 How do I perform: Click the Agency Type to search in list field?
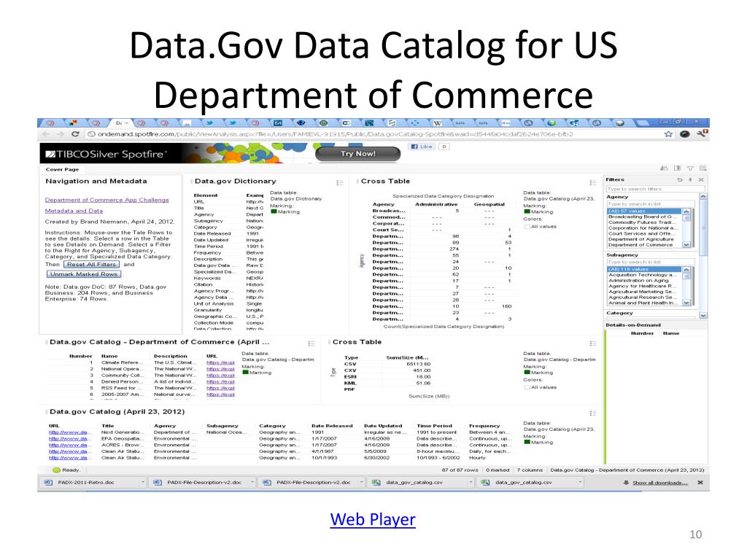(650, 204)
